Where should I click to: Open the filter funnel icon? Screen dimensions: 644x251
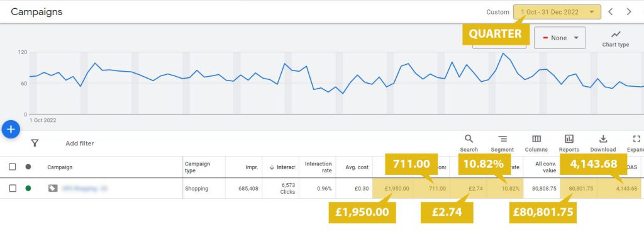pos(35,143)
